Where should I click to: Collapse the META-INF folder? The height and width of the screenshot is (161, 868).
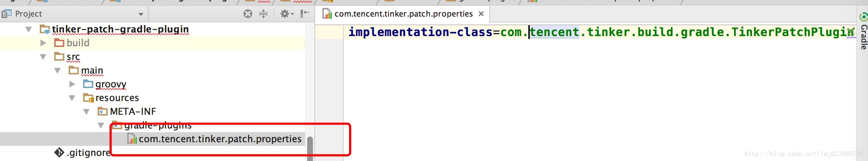86,112
